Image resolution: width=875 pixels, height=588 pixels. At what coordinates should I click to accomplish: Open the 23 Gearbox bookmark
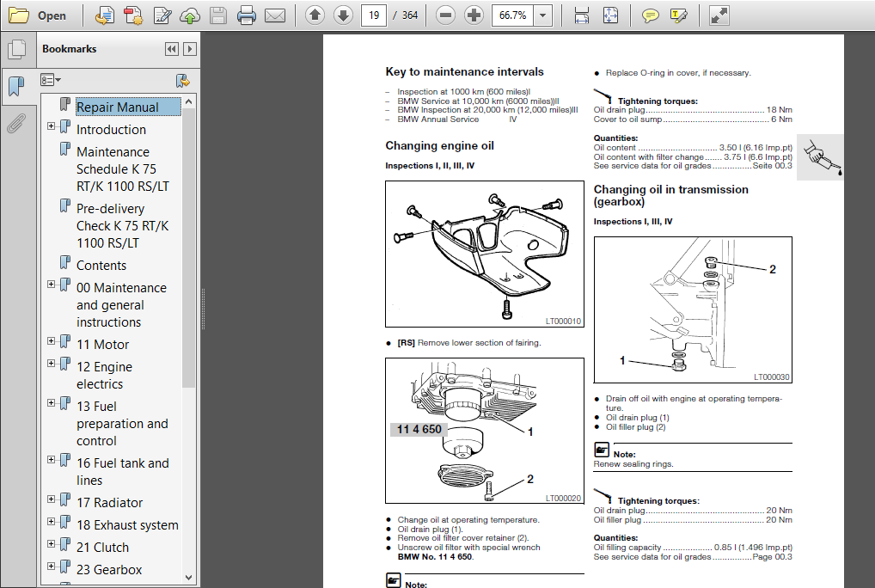tap(109, 570)
